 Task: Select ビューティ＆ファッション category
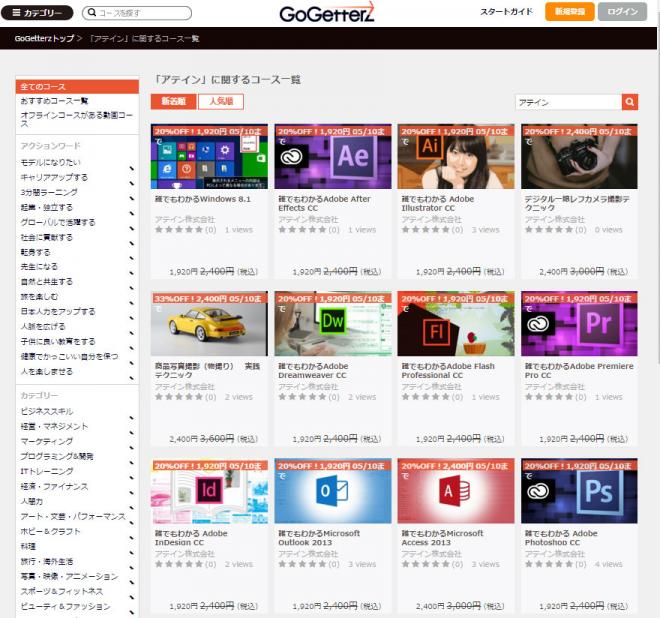66,606
